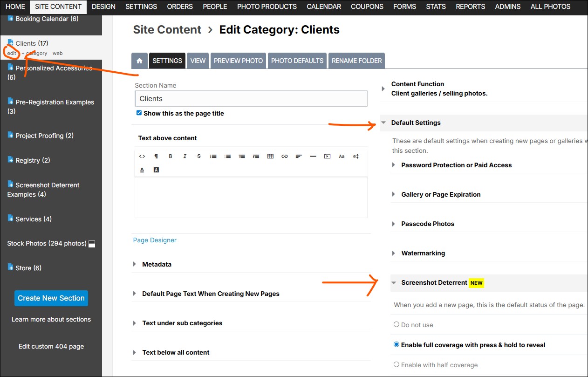This screenshot has width=588, height=377.
Task: Insert a horizontal line in editor
Action: [x=313, y=157]
